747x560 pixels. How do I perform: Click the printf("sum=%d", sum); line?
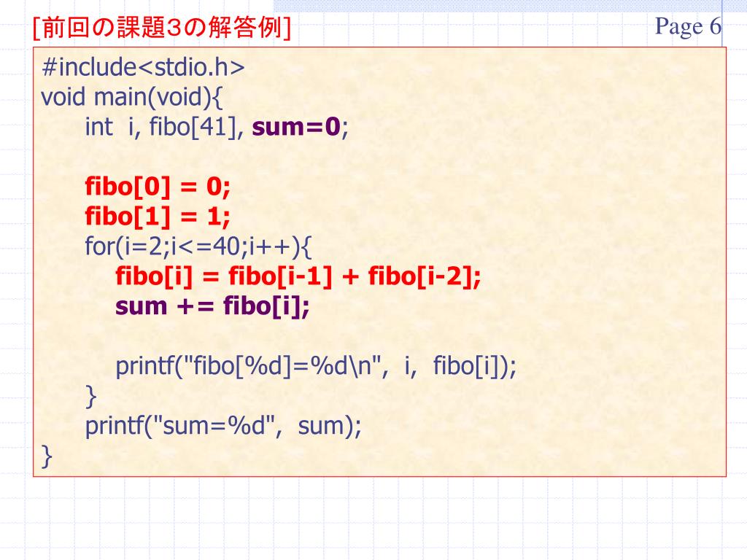pyautogui.click(x=223, y=426)
